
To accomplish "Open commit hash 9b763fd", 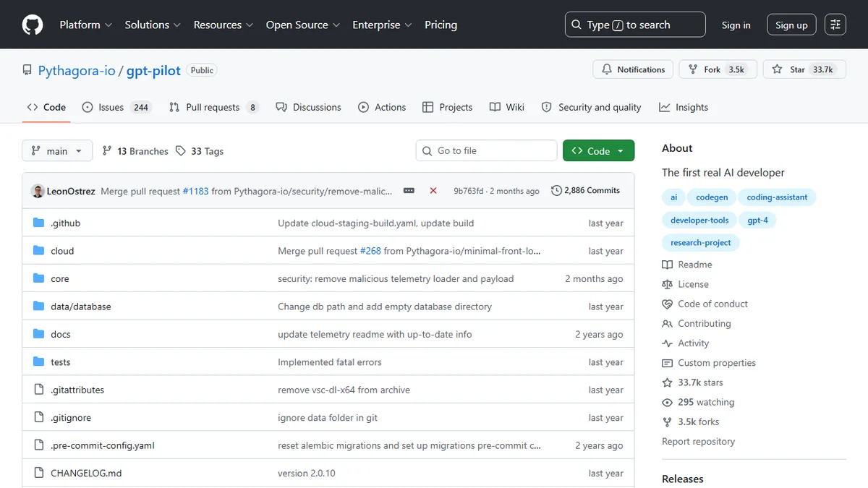I will point(469,191).
